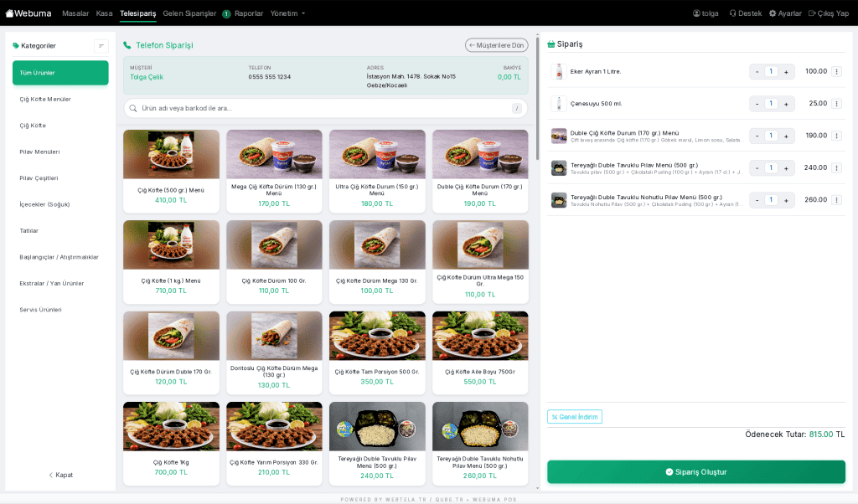Focus the product name or barcode search field

[x=318, y=108]
